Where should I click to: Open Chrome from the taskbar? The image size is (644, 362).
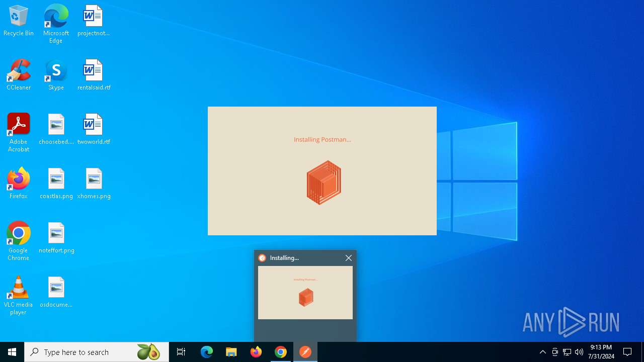tap(281, 352)
